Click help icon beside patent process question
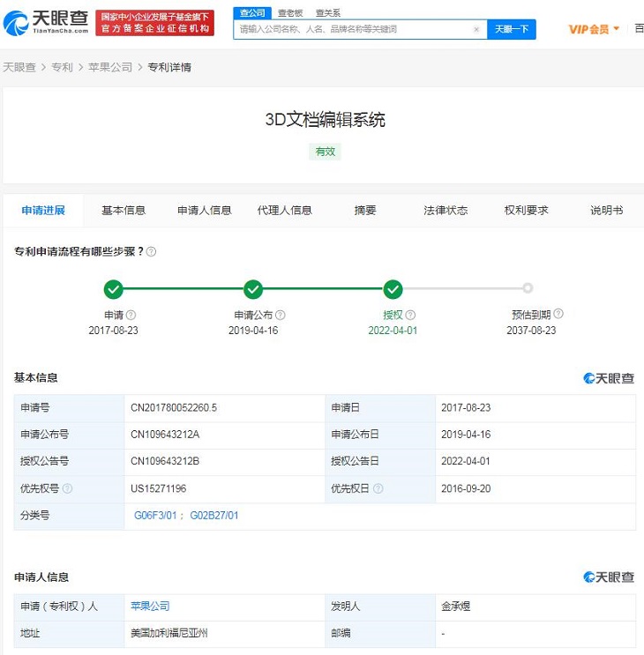 151,252
